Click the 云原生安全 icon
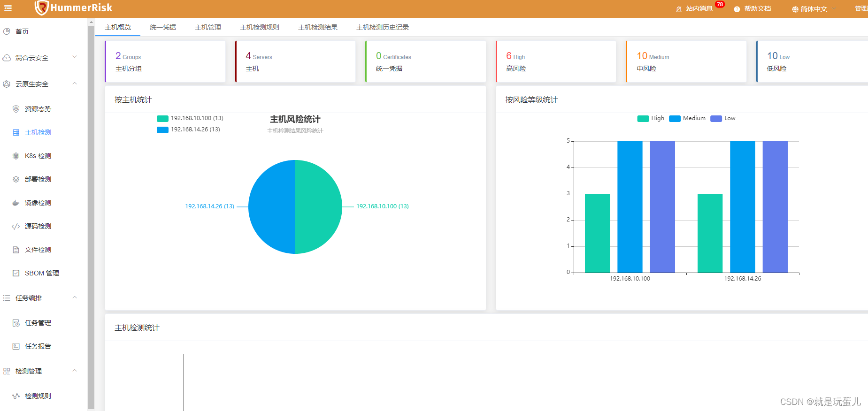Screen dimensions: 868x411 pos(7,84)
